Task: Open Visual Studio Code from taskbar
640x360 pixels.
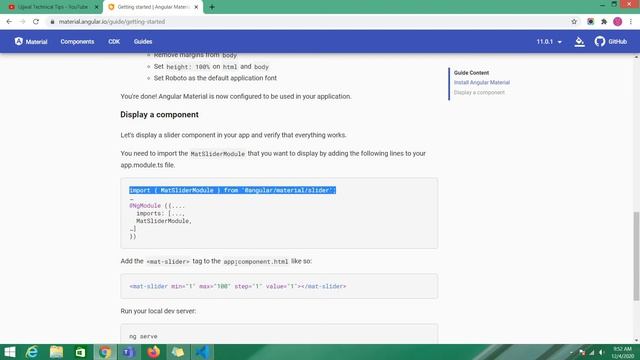Action: point(202,352)
